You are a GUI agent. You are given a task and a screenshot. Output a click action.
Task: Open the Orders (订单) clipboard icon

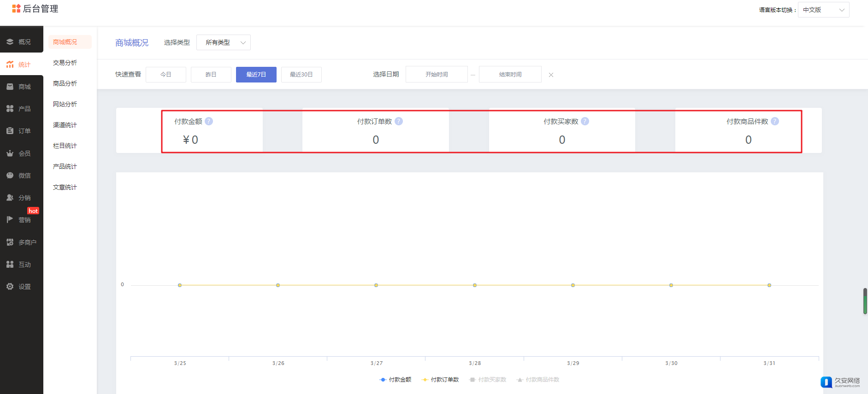10,131
